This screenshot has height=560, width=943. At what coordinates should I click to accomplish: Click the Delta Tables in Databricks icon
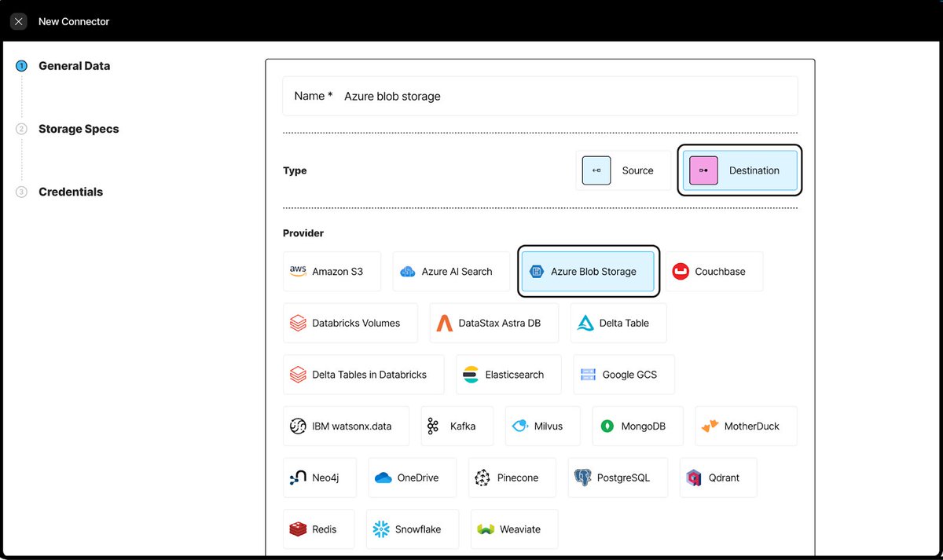click(298, 375)
